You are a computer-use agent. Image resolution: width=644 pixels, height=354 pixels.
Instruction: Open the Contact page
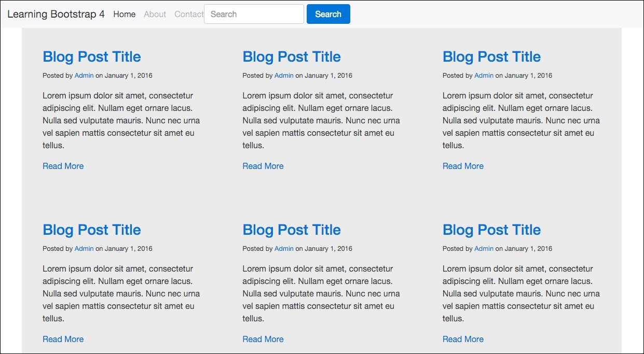[189, 14]
